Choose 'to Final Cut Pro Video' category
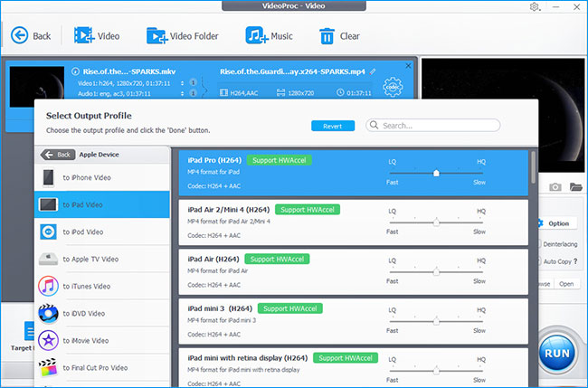The image size is (588, 388). coord(102,367)
